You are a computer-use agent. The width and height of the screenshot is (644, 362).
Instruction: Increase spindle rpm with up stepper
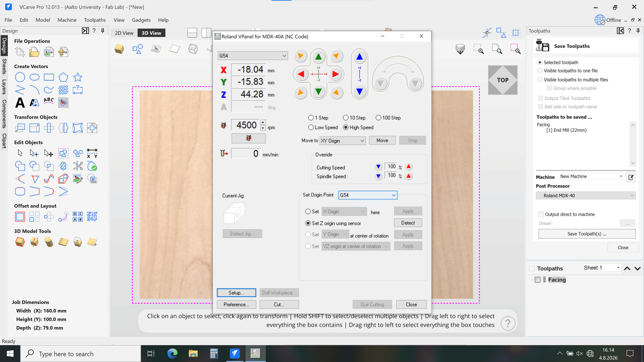click(263, 122)
